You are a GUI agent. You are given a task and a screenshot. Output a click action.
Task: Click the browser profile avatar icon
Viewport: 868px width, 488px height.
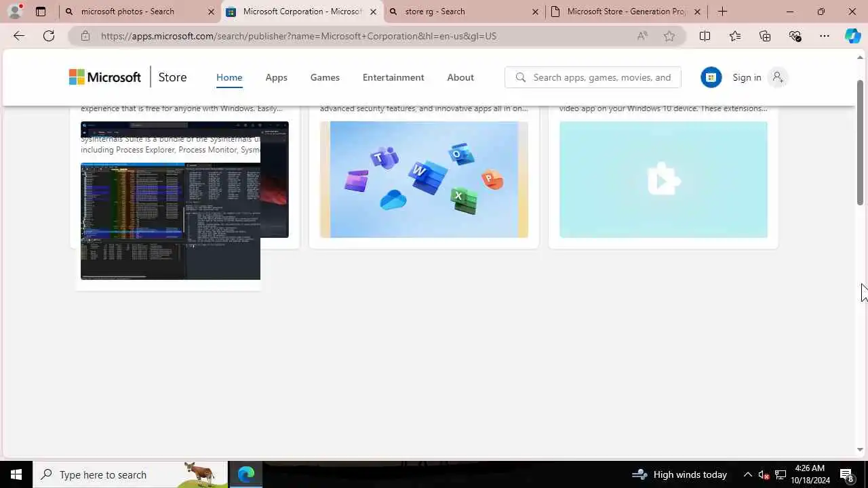[x=15, y=11]
